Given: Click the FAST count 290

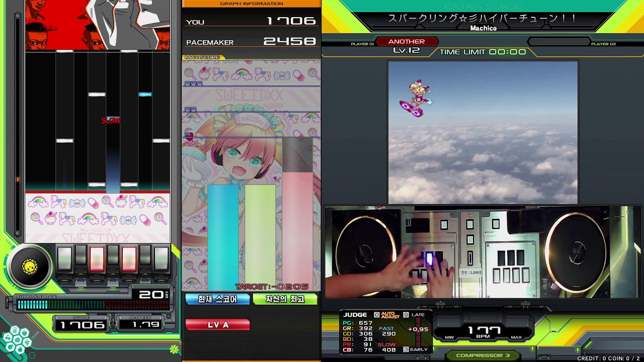Looking at the screenshot, I should click(388, 334).
